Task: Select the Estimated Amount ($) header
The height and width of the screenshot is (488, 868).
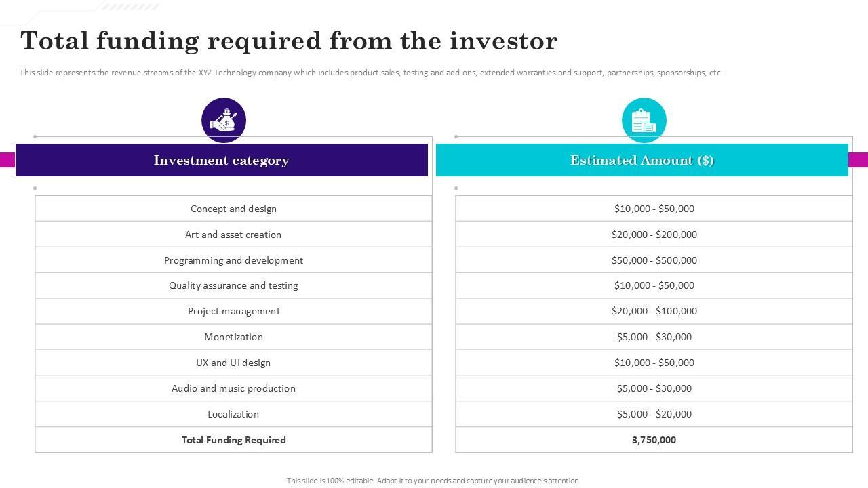Action: point(642,161)
